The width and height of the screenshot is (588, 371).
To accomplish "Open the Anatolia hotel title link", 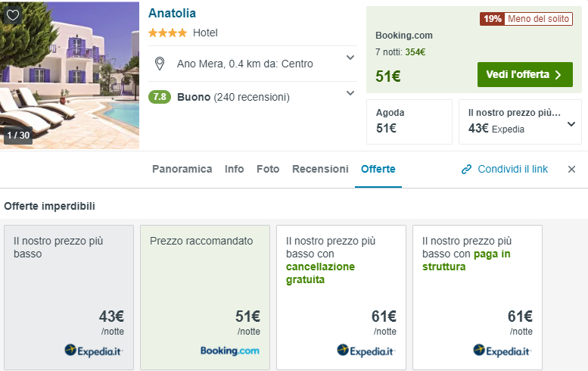I will point(172,13).
